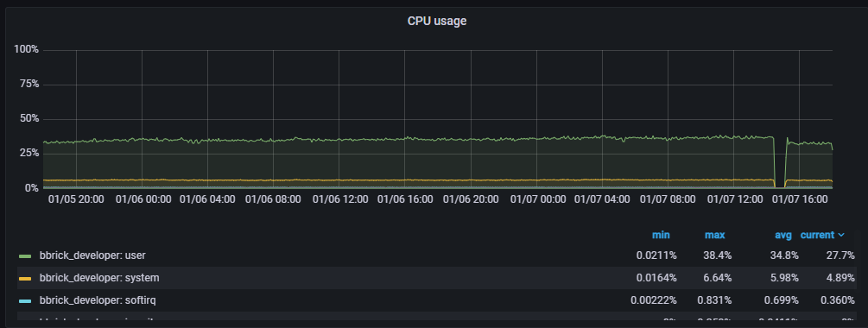Screen dimensions: 868x328
Task: Click the 100% y-axis label
Action: click(x=26, y=50)
